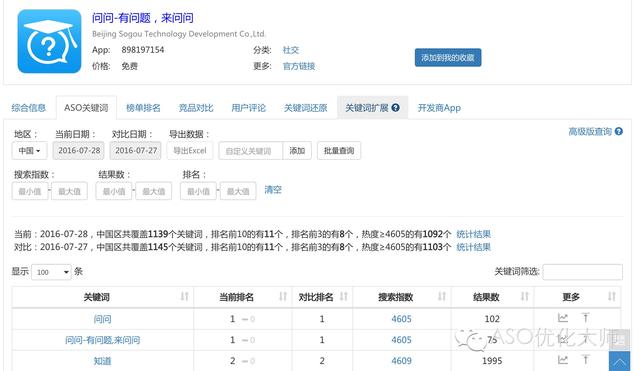Click the 关键词筛选 filter input
640x371 pixels.
(582, 272)
